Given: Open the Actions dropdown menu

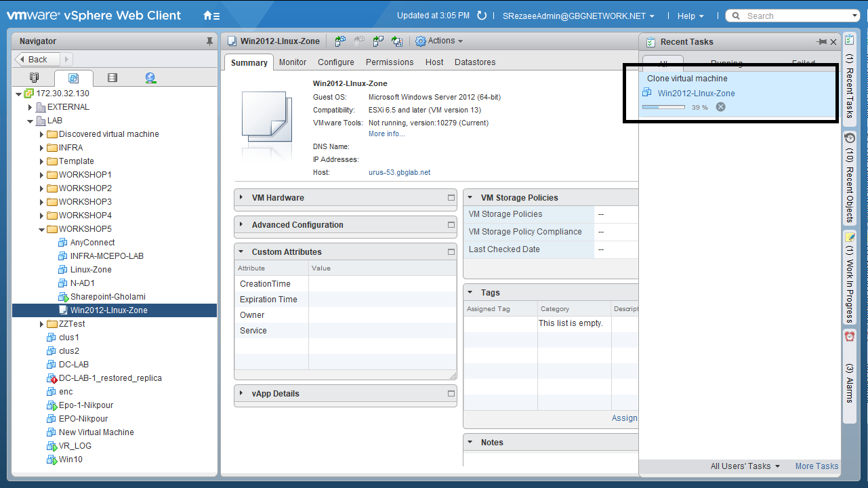Looking at the screenshot, I should coord(439,41).
